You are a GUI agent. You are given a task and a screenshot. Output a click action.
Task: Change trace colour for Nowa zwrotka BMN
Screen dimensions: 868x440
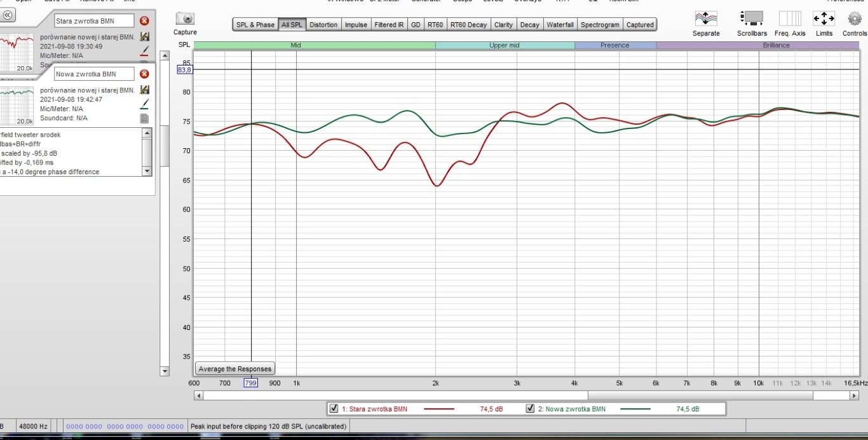click(144, 104)
